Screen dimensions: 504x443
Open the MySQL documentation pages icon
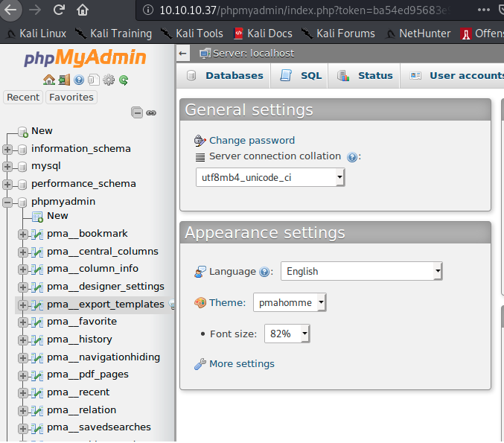click(x=94, y=80)
